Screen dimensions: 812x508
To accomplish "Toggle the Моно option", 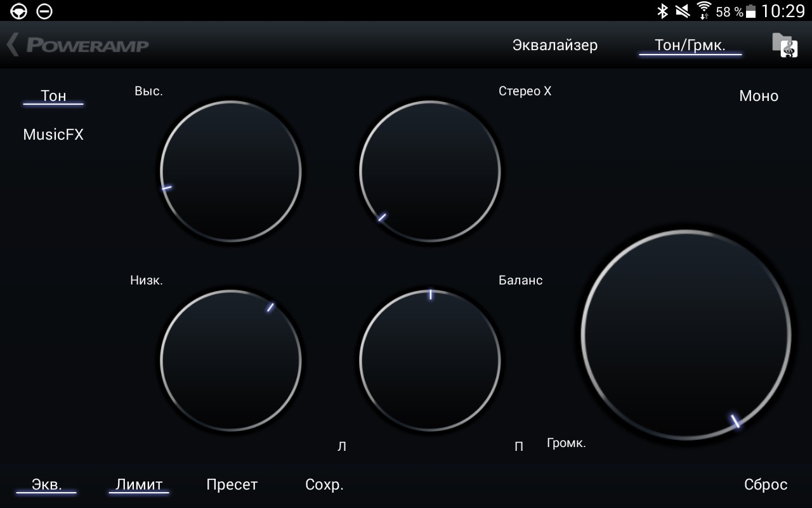I will (x=759, y=96).
